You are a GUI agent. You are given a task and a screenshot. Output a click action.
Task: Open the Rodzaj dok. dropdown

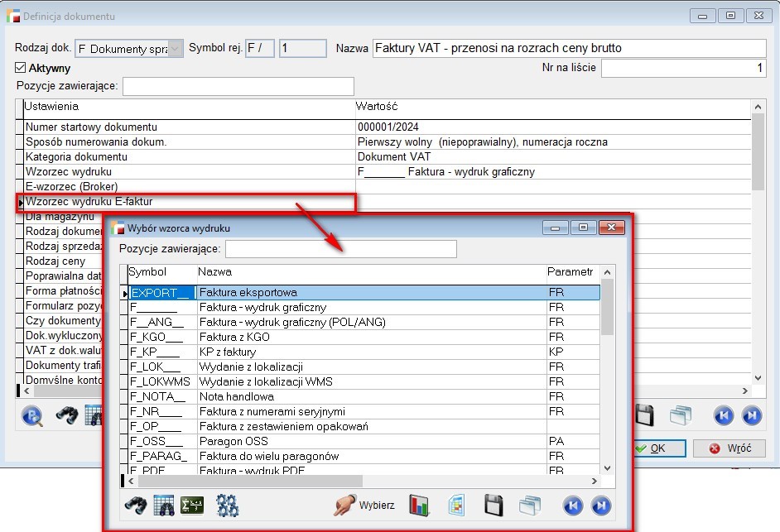[x=176, y=49]
